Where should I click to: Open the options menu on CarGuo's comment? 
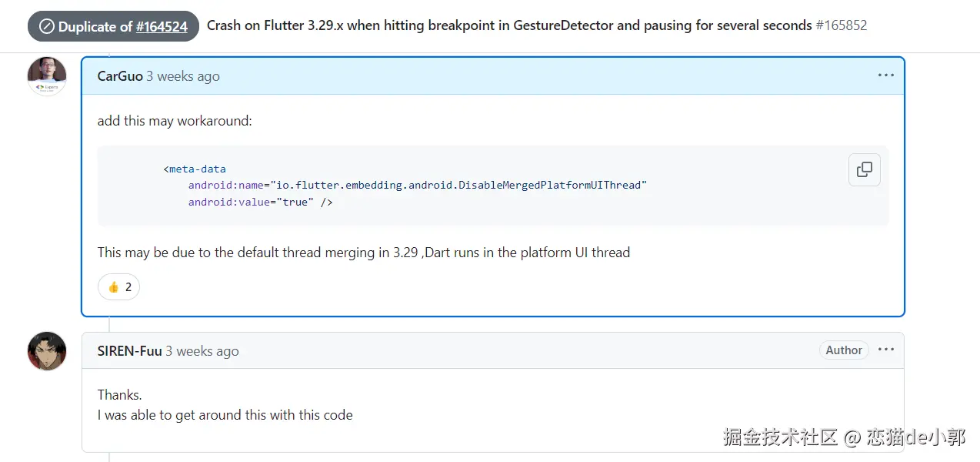pos(886,75)
